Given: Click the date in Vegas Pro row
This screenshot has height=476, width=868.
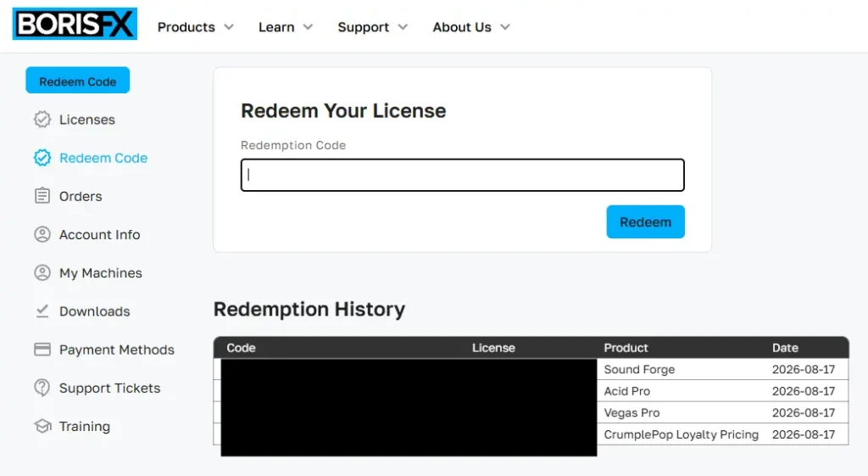Looking at the screenshot, I should [x=804, y=413].
